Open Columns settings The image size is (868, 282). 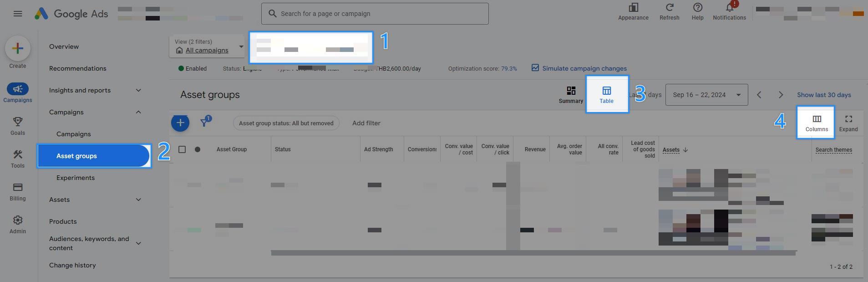[817, 123]
